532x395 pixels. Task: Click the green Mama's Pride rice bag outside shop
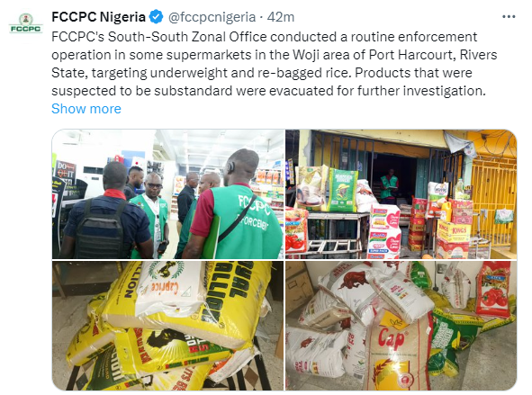click(x=342, y=190)
